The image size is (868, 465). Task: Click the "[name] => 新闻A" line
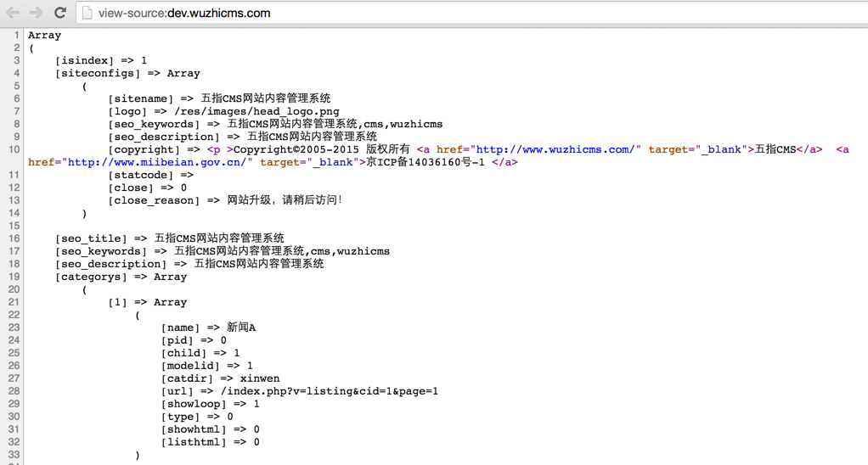tap(208, 328)
